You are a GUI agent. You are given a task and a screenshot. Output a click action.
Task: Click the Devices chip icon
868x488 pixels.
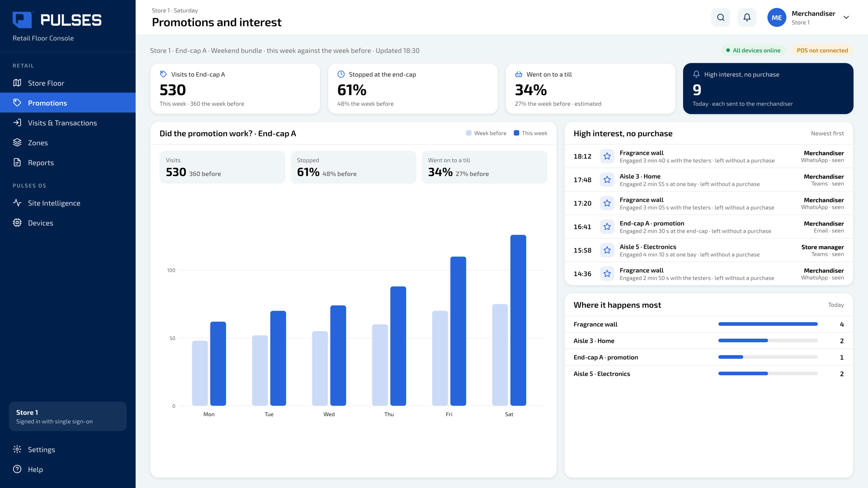click(x=17, y=223)
